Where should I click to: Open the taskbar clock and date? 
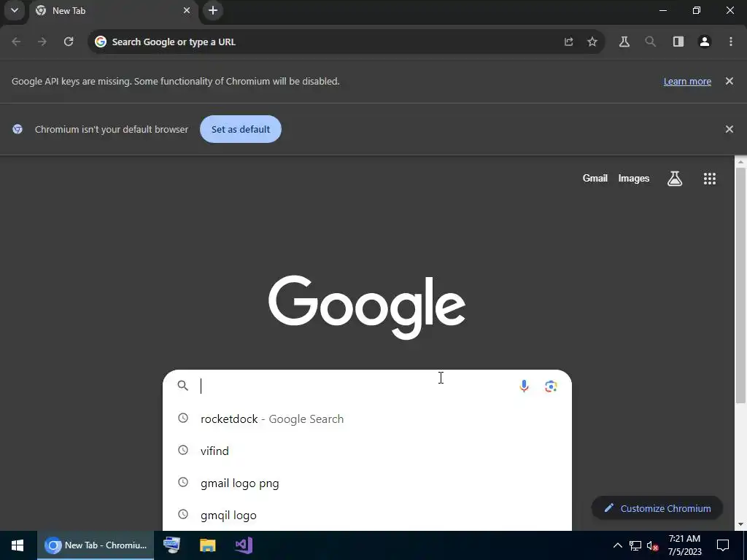(684, 545)
